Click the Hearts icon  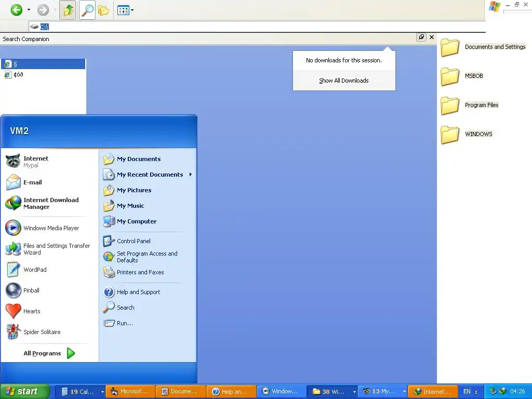click(x=14, y=311)
